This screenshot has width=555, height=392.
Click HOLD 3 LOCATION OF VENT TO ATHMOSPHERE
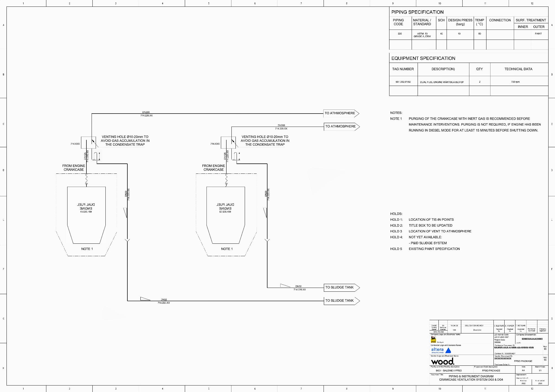pos(431,231)
